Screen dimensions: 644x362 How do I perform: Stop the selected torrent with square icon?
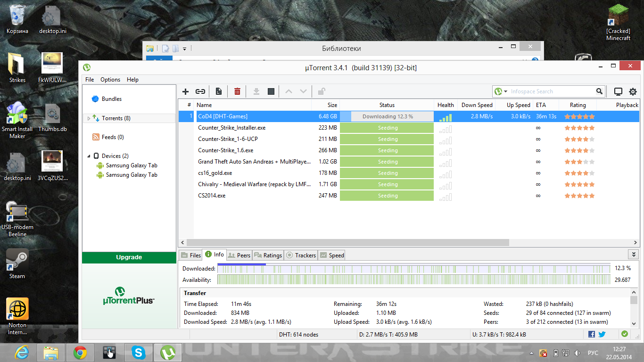[271, 91]
